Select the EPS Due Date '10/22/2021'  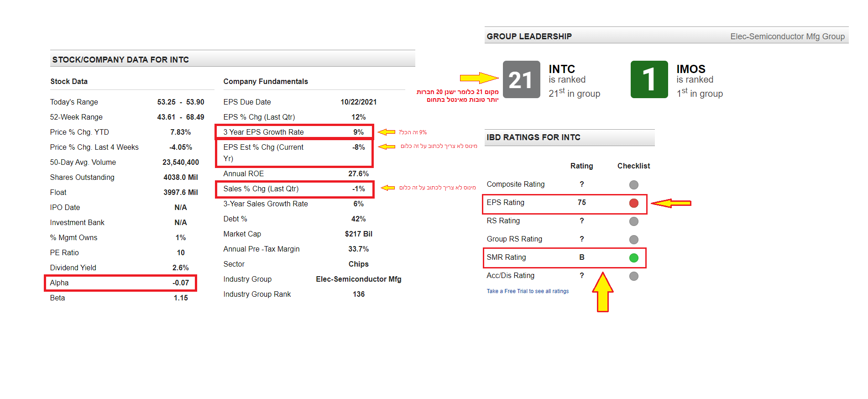click(x=359, y=102)
